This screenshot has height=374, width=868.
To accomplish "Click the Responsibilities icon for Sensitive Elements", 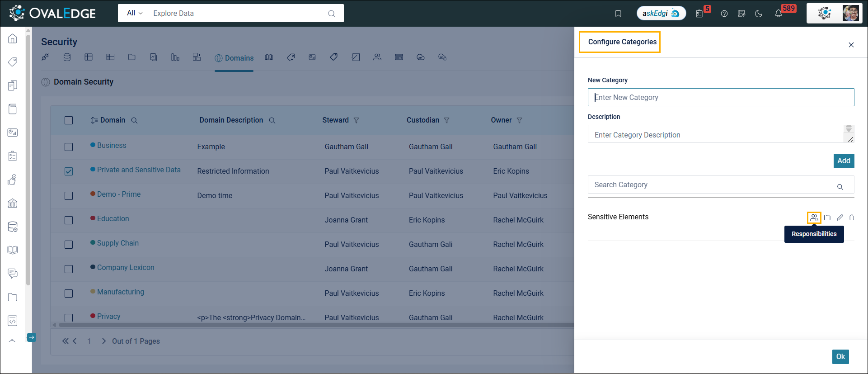I will [x=814, y=218].
